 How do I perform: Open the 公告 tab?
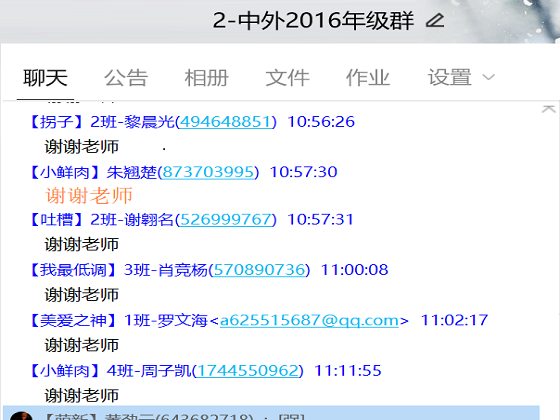(x=126, y=78)
